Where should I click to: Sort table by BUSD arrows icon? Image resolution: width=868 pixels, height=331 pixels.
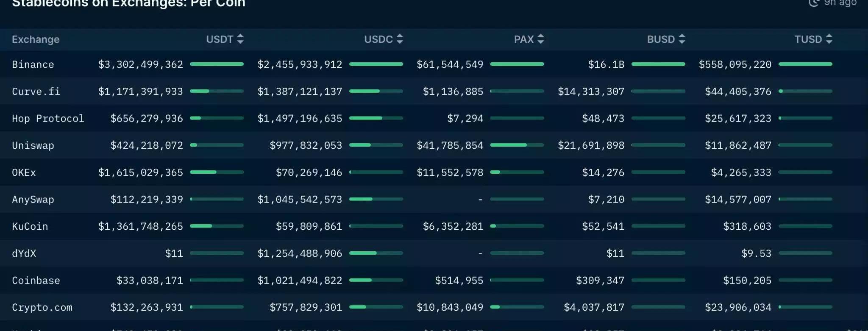coord(682,39)
